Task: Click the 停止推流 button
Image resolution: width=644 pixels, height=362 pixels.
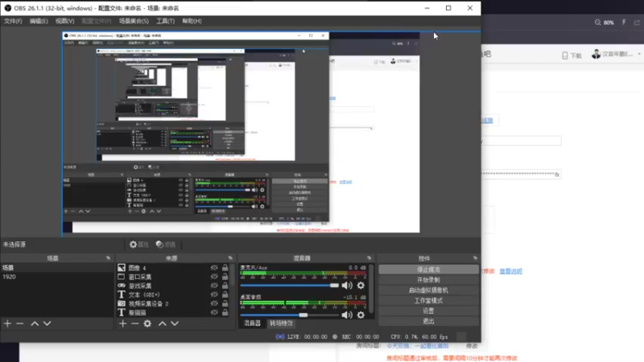Action: pyautogui.click(x=428, y=269)
